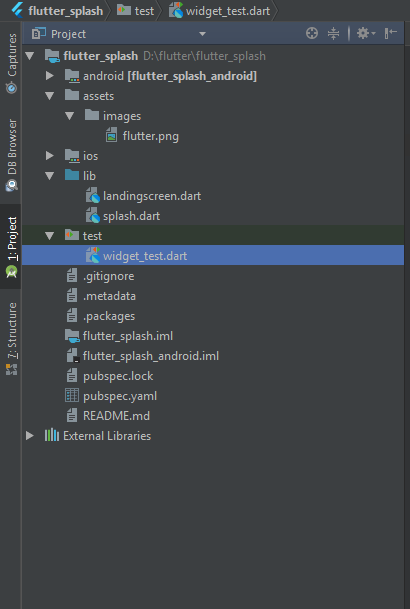The image size is (410, 609).
Task: Click the flutter_splash.iml module file icon
Action: point(72,336)
